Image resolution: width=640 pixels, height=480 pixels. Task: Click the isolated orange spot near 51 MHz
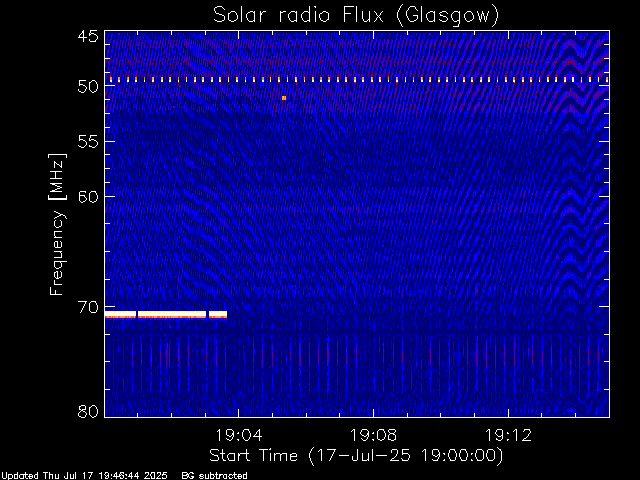284,98
